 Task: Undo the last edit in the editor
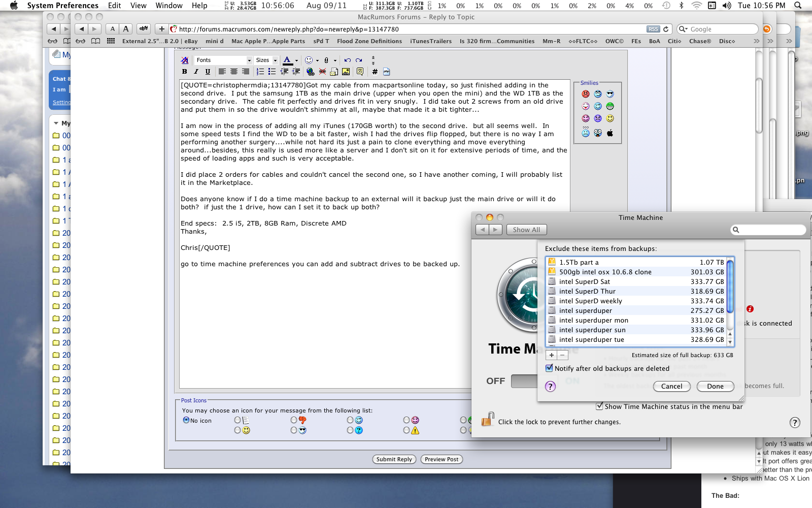[x=348, y=60]
